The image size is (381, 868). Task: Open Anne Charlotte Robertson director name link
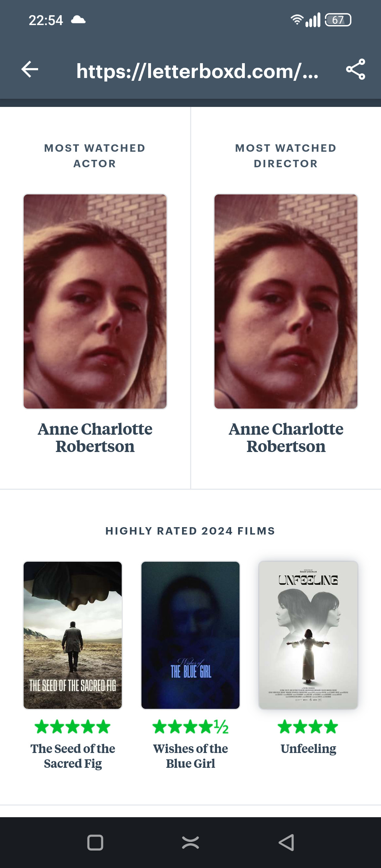click(286, 438)
